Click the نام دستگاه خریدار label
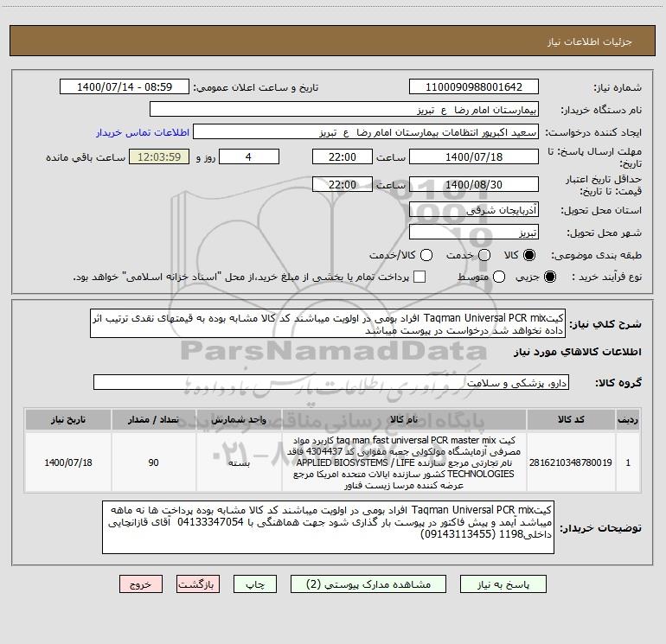The width and height of the screenshot is (666, 644). pos(601,110)
